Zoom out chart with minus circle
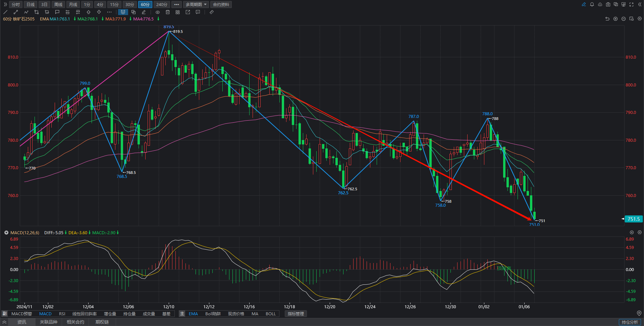 click(x=624, y=19)
